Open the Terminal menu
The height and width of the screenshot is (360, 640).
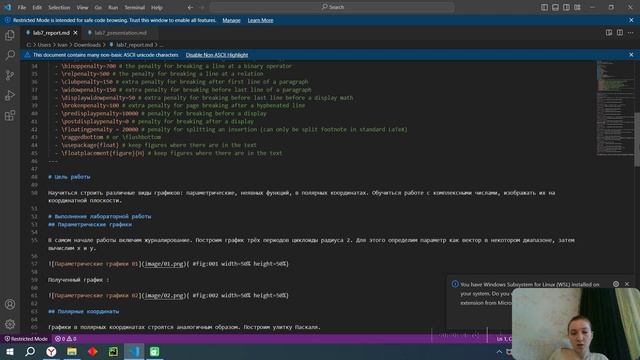click(135, 7)
